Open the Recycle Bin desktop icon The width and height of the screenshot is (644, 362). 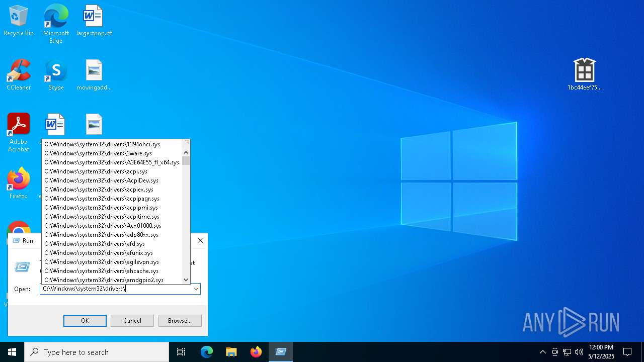pos(19,21)
